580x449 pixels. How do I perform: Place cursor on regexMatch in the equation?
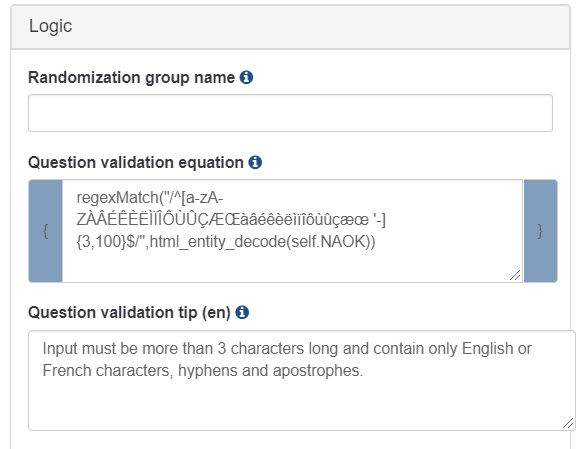117,198
